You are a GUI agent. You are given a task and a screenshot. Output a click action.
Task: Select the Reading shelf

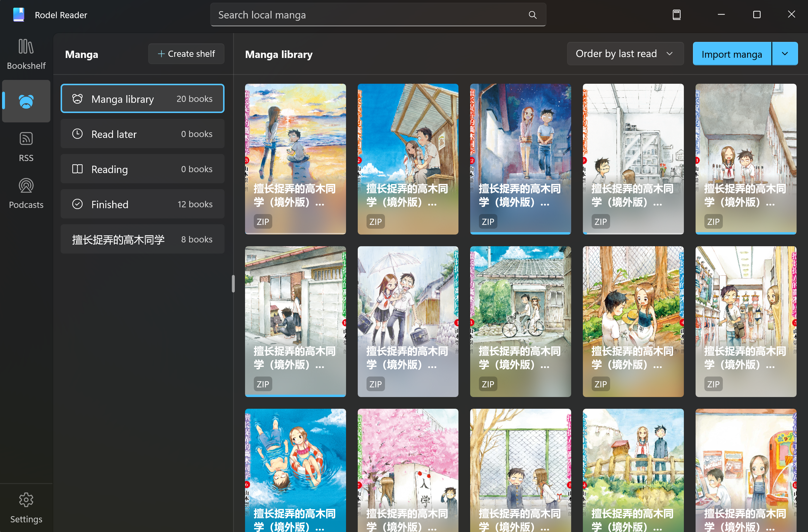[x=142, y=169]
